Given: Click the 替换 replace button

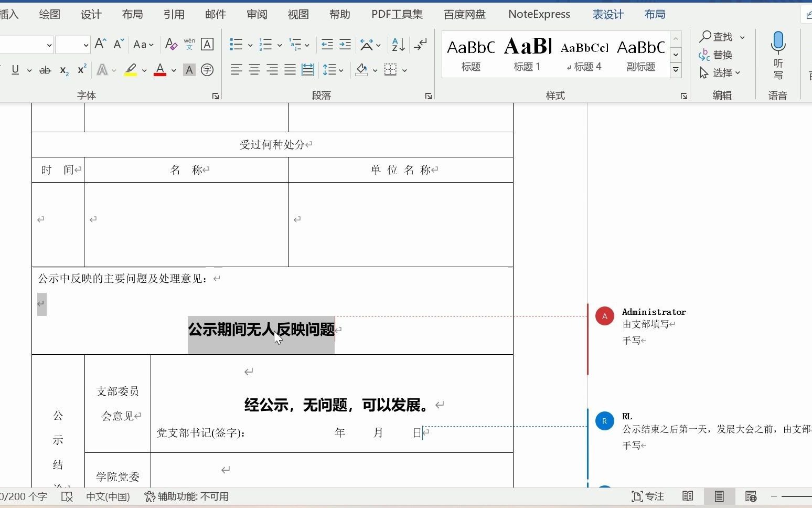Looking at the screenshot, I should click(x=715, y=55).
